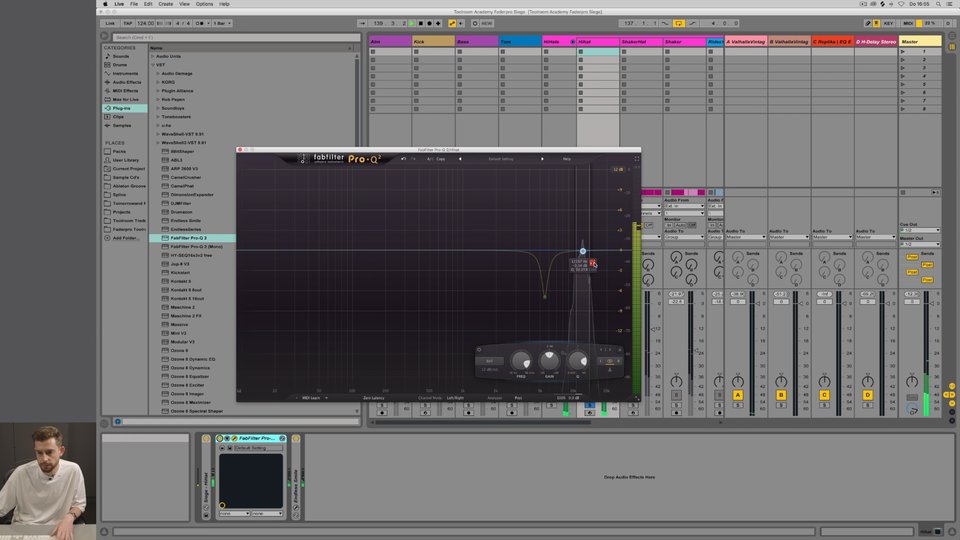Adjust Pro-Q 2 FREQ knob
This screenshot has height=540, width=960.
[521, 361]
